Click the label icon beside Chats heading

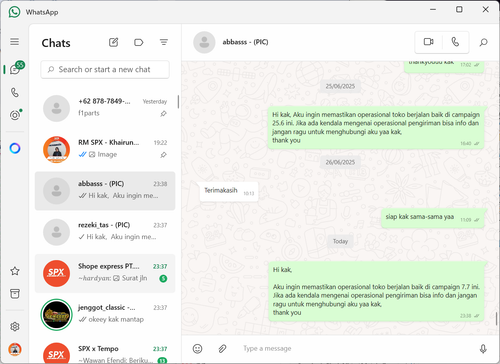[138, 42]
